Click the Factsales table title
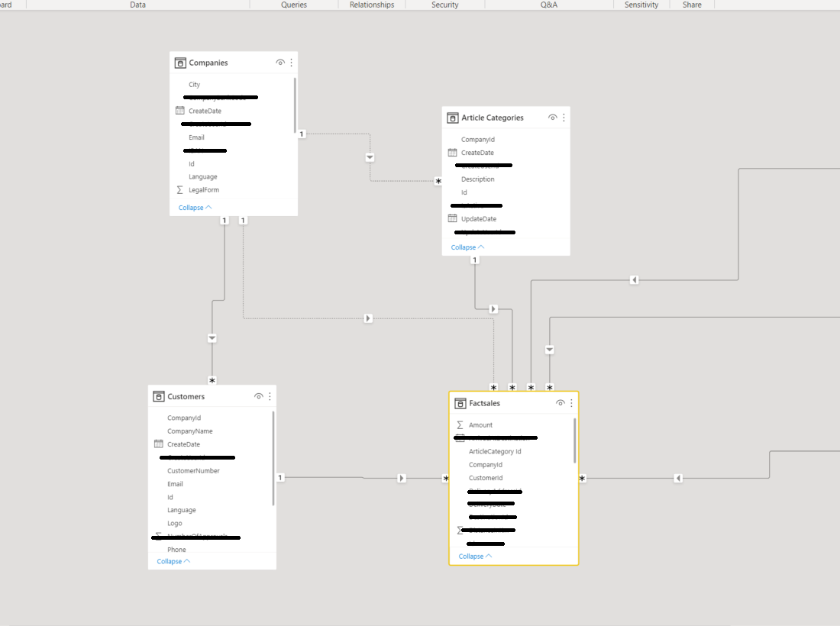The height and width of the screenshot is (626, 840). point(484,403)
